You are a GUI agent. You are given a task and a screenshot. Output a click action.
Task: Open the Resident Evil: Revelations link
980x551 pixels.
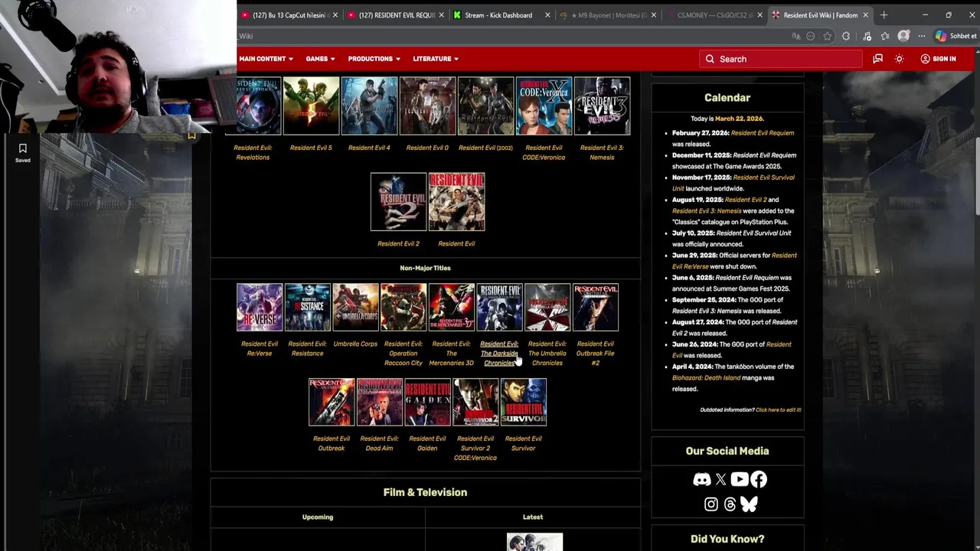(x=253, y=152)
